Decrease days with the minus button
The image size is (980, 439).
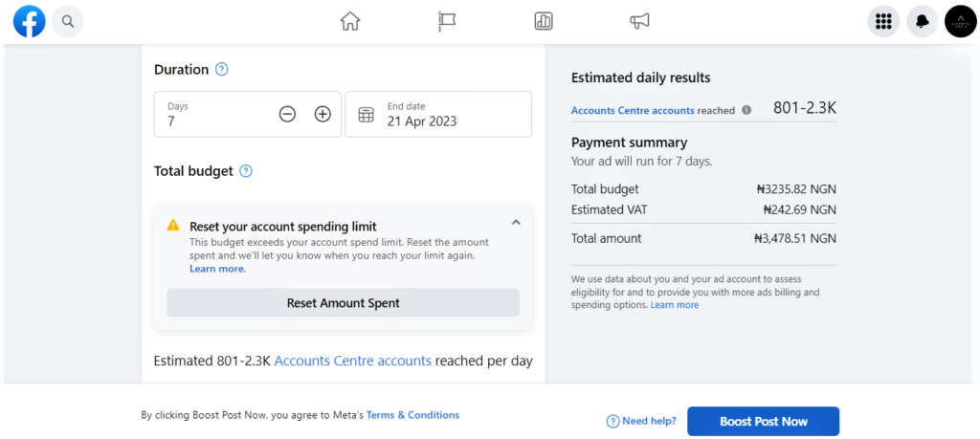point(287,114)
